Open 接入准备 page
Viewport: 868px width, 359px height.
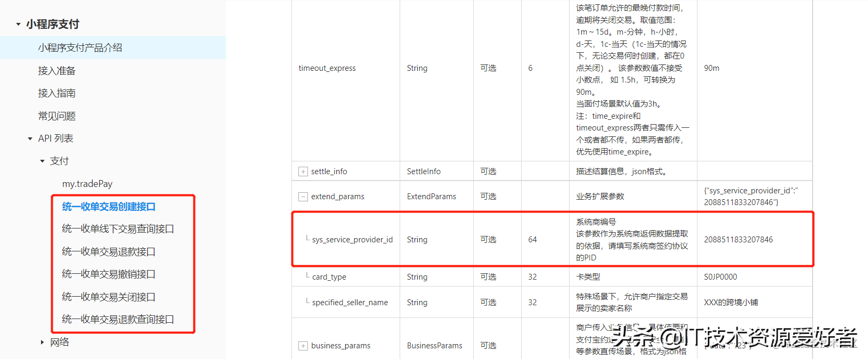pyautogui.click(x=57, y=70)
